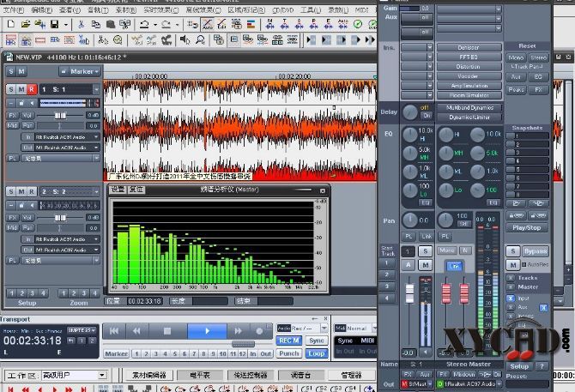The height and width of the screenshot is (392, 575).
Task: Click the lock icon on track 1
Action: pos(21,103)
